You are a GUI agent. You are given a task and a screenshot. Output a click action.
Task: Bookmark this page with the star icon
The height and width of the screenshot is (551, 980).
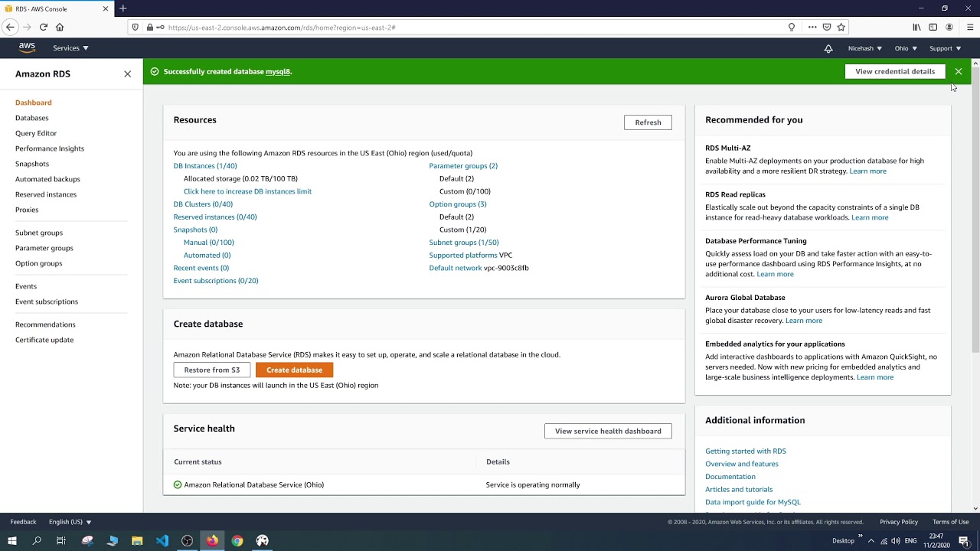point(841,27)
